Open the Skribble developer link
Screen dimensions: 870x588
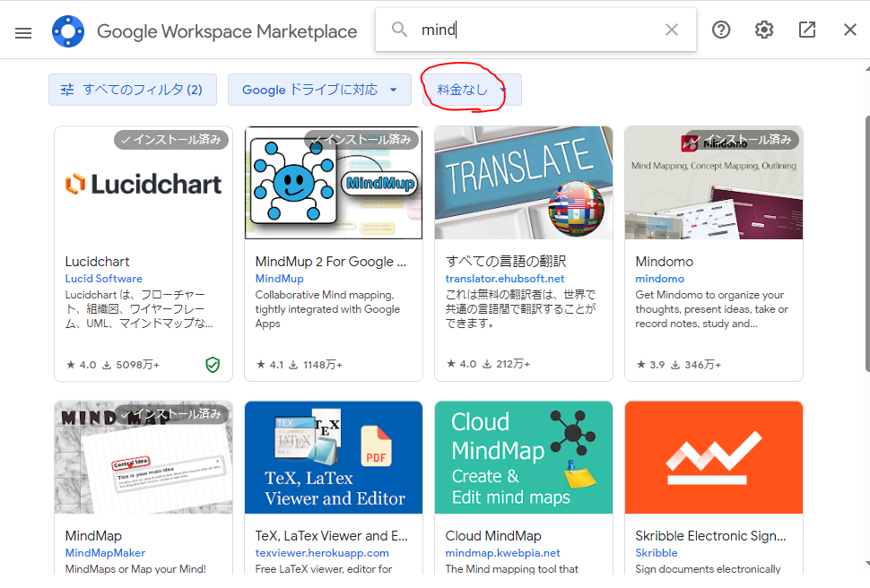[x=657, y=552]
